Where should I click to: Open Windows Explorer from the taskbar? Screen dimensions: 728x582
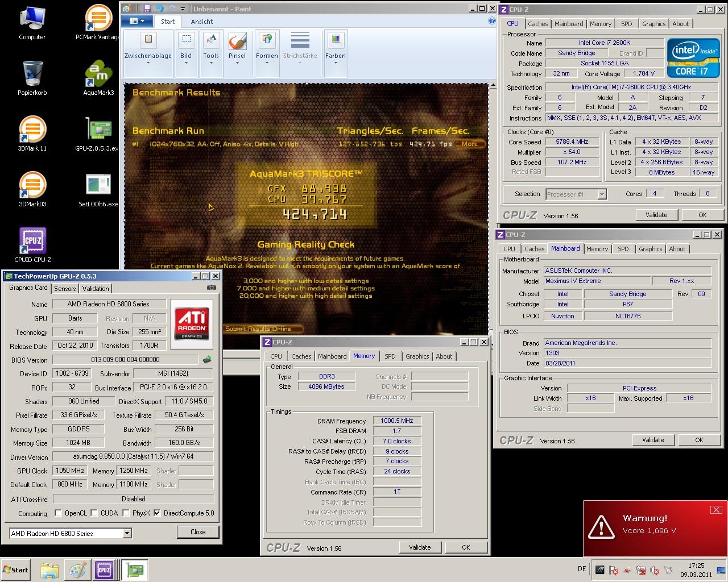[x=49, y=570]
